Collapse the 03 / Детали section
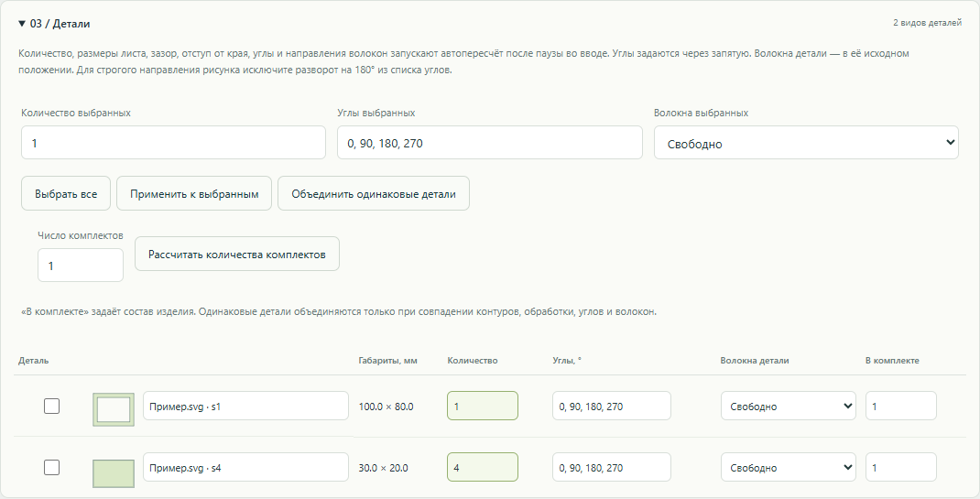The width and height of the screenshot is (980, 499). (x=54, y=24)
